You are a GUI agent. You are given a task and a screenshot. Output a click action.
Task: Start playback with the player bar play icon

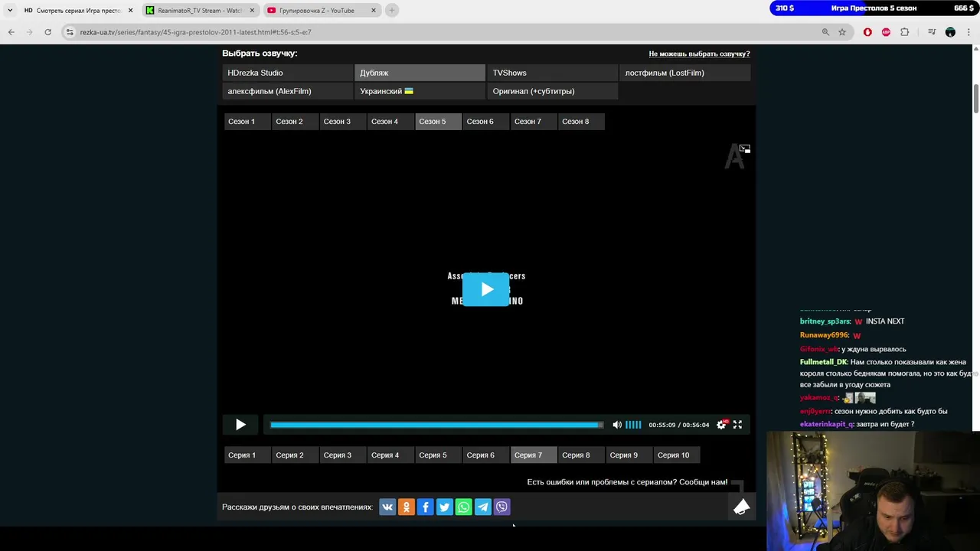coord(240,425)
